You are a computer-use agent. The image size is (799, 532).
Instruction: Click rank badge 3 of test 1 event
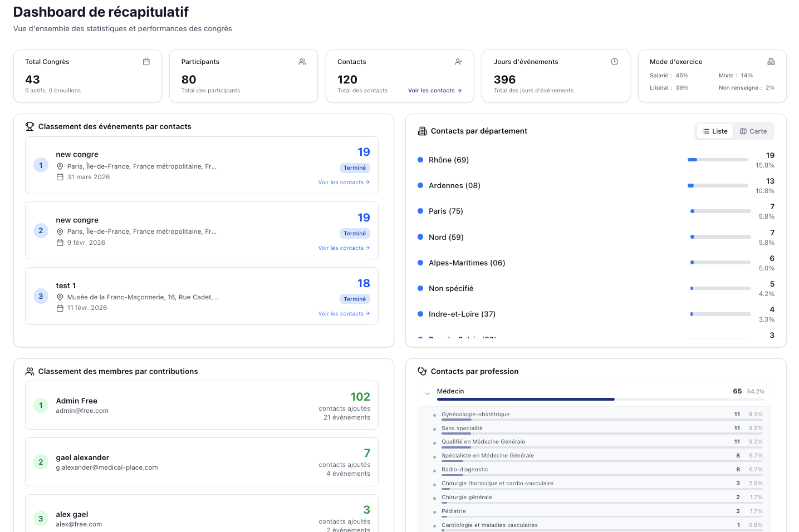[x=41, y=297]
